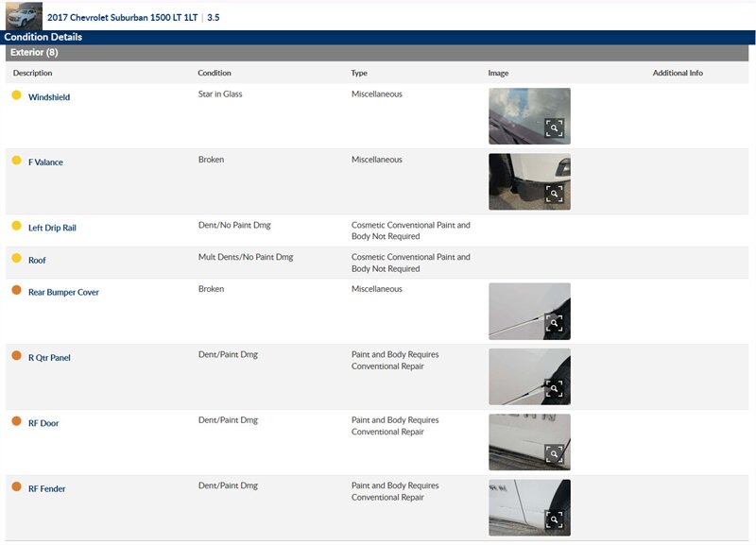Click the Condition Details header bar
The width and height of the screenshot is (756, 545).
43,37
